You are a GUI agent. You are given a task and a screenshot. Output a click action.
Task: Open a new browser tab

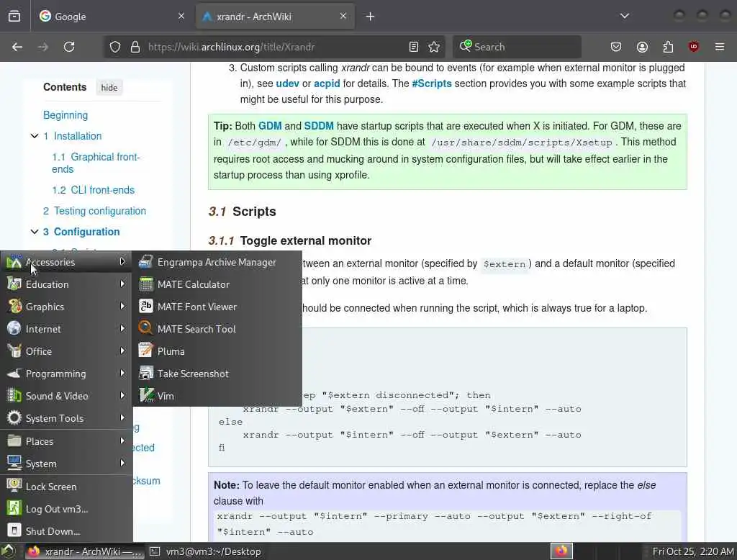(x=371, y=17)
